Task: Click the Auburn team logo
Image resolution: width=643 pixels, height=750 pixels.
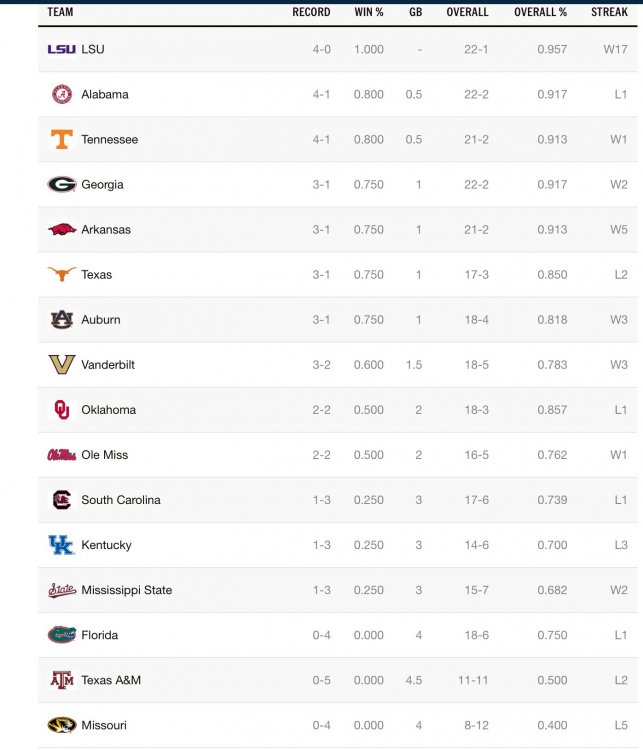Action: [62, 319]
